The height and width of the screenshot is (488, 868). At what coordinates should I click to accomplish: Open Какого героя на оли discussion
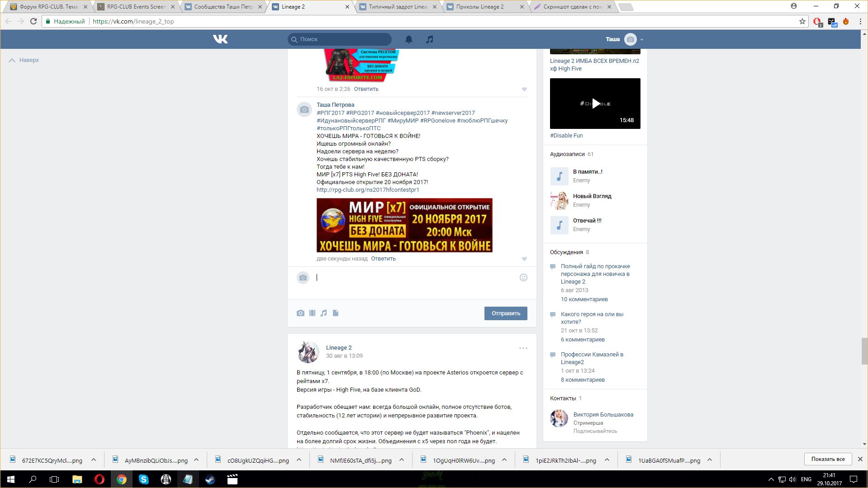(592, 318)
